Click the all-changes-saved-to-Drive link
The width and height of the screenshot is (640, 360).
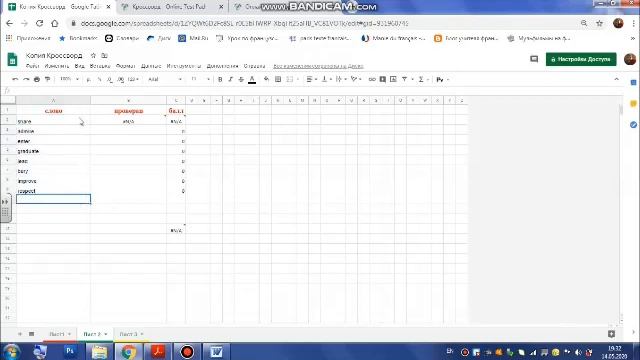click(x=318, y=66)
